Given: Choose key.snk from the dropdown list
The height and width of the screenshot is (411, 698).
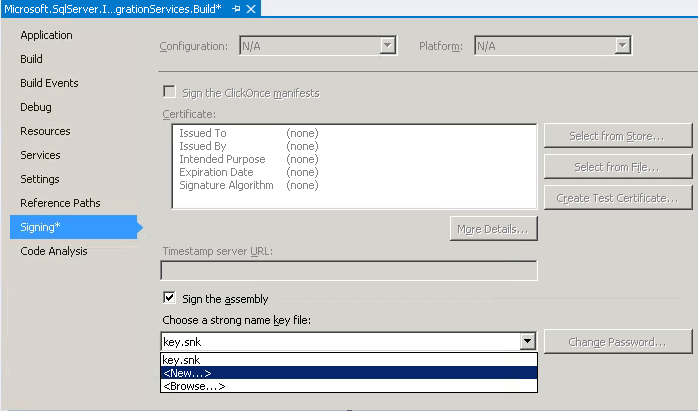Looking at the screenshot, I should pyautogui.click(x=349, y=360).
